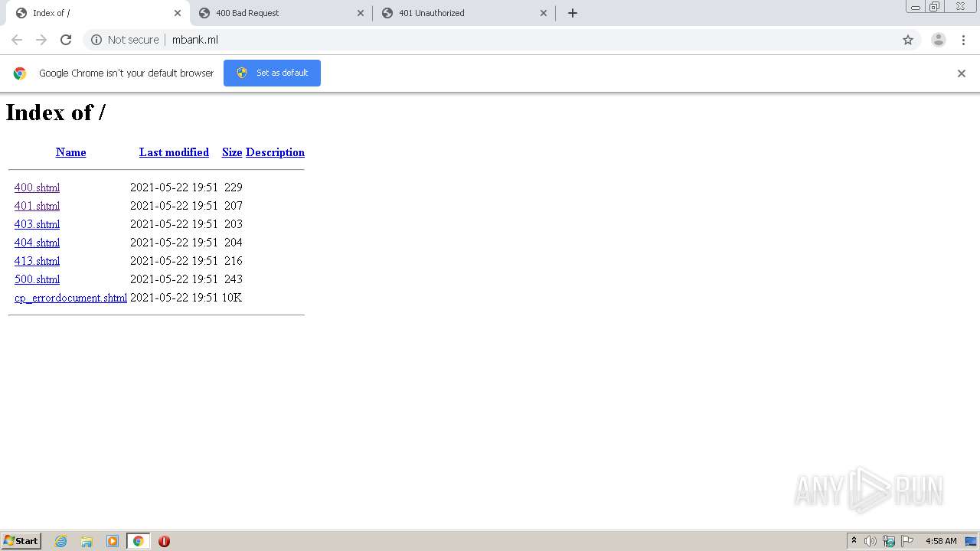
Task: Sort listing by Name
Action: pyautogui.click(x=70, y=152)
